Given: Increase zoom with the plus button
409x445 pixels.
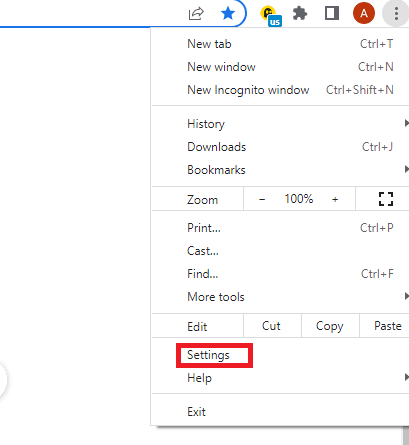Looking at the screenshot, I should tap(335, 199).
